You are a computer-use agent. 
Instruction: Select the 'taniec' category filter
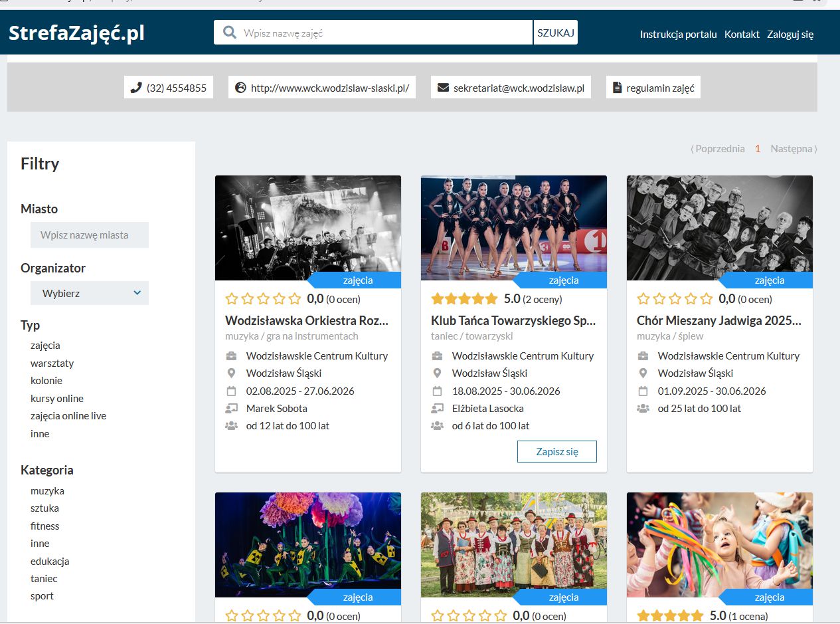[44, 579]
